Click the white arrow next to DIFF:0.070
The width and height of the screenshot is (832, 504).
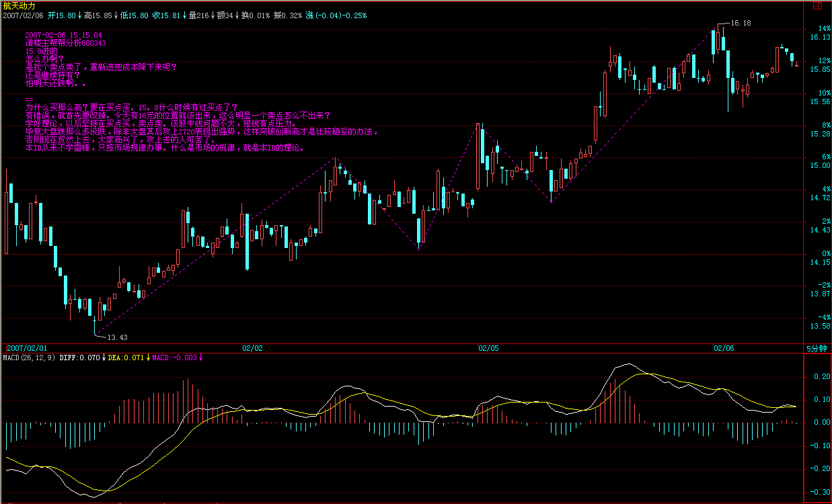click(x=104, y=358)
